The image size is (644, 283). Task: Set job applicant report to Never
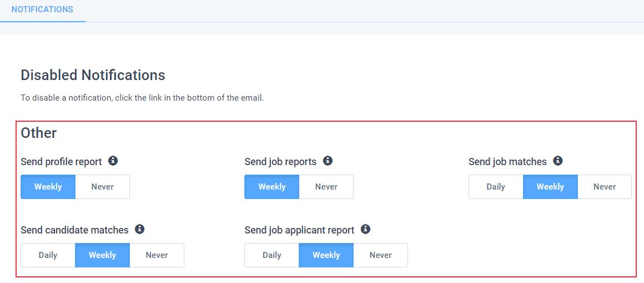point(381,255)
